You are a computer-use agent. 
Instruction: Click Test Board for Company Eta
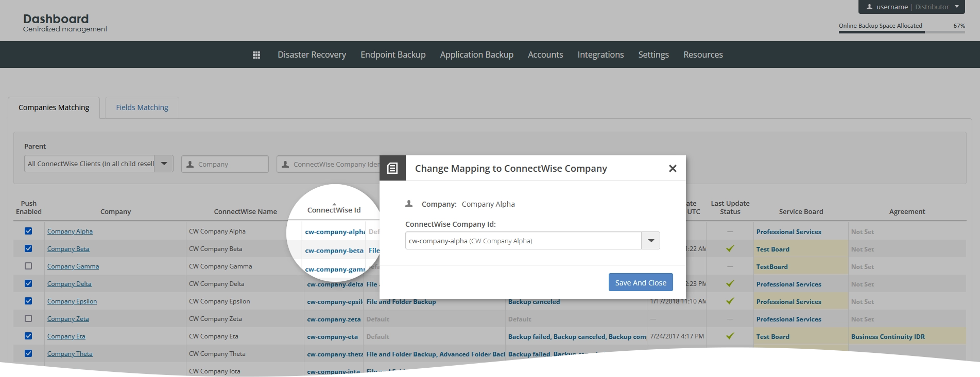(772, 337)
